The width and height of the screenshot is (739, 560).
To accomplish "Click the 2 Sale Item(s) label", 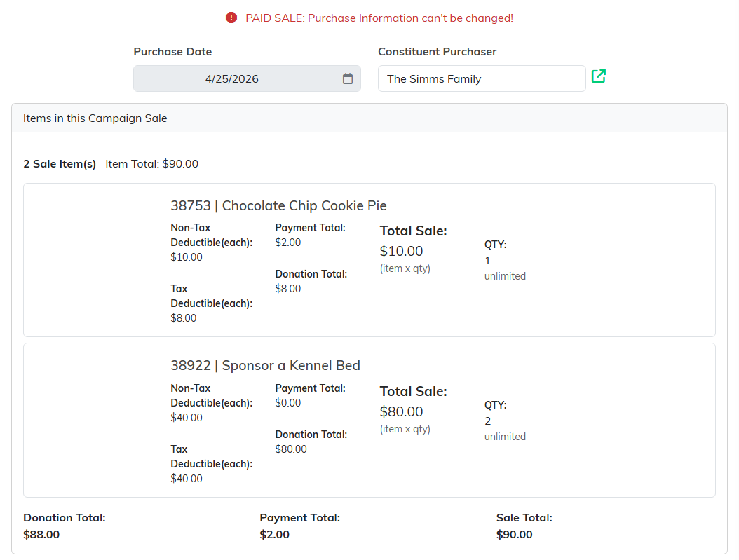I will [60, 164].
